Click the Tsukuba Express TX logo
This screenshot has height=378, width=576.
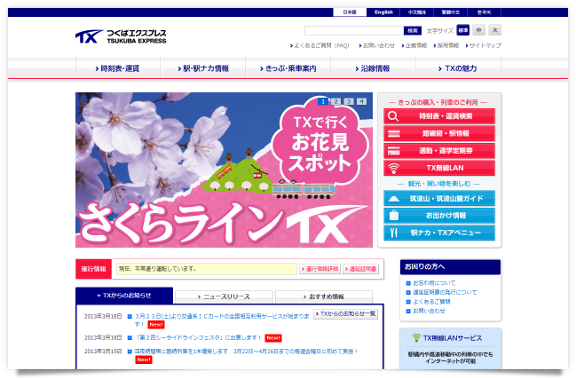pyautogui.click(x=120, y=36)
